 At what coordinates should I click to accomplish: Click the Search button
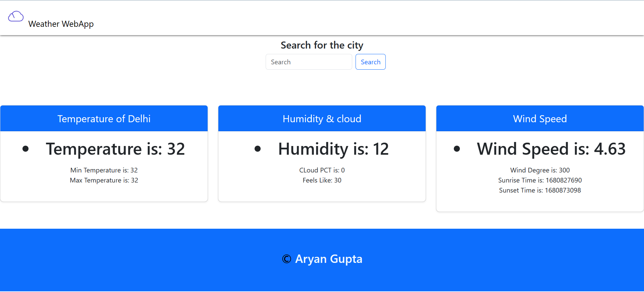pos(370,62)
